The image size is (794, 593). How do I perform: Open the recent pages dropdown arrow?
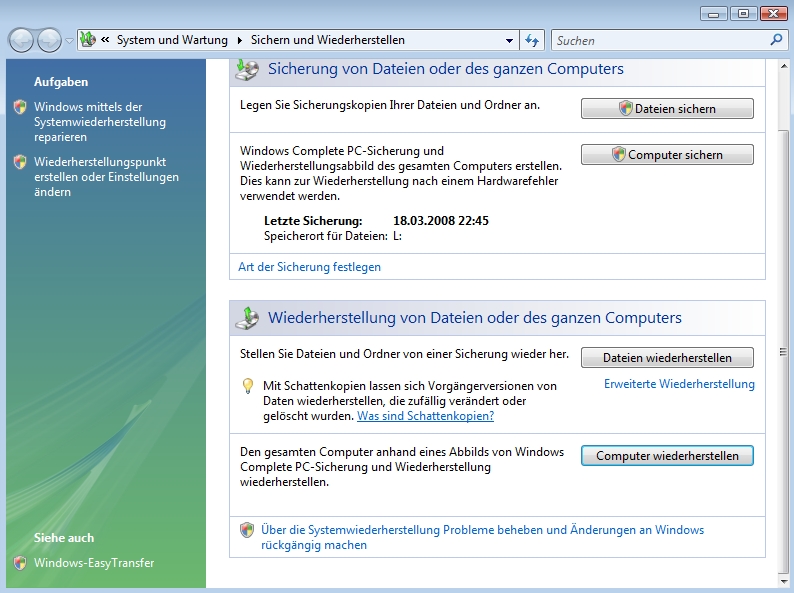click(69, 41)
